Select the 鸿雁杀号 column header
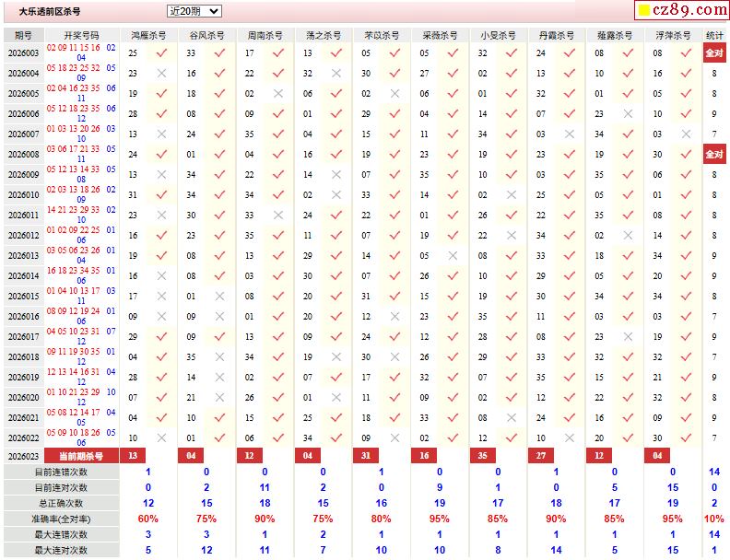 coord(148,34)
